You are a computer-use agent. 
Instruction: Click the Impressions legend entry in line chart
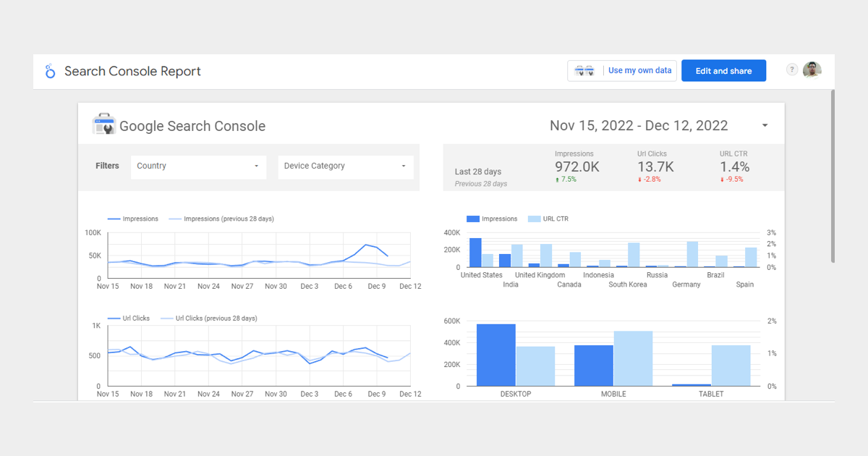click(x=132, y=219)
